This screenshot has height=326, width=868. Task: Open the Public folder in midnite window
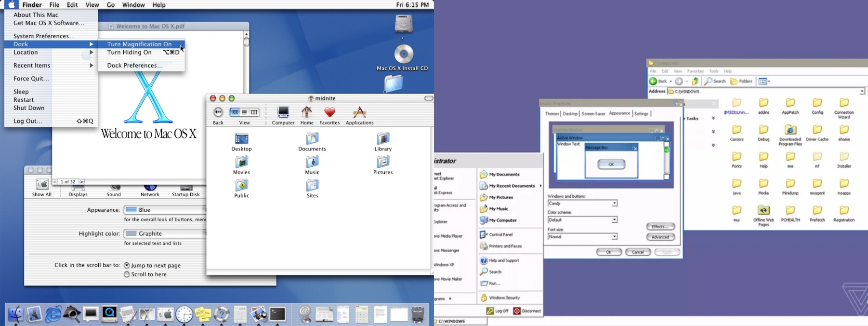(x=241, y=189)
